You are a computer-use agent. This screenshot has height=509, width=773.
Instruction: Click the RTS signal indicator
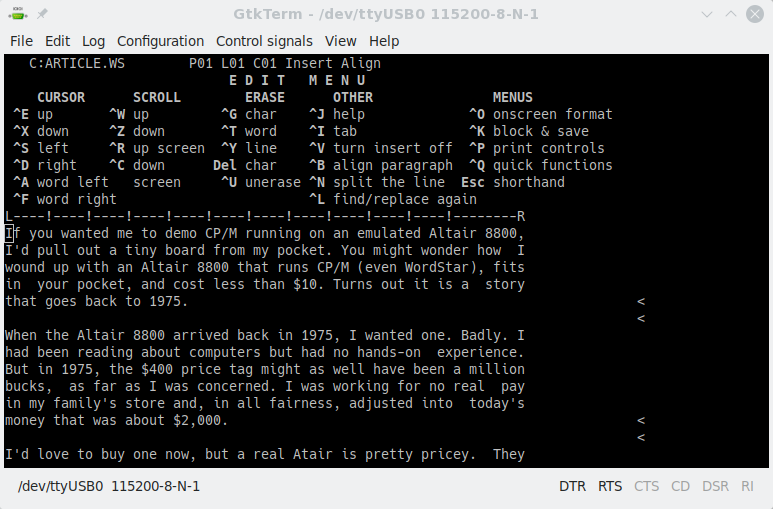pos(610,486)
